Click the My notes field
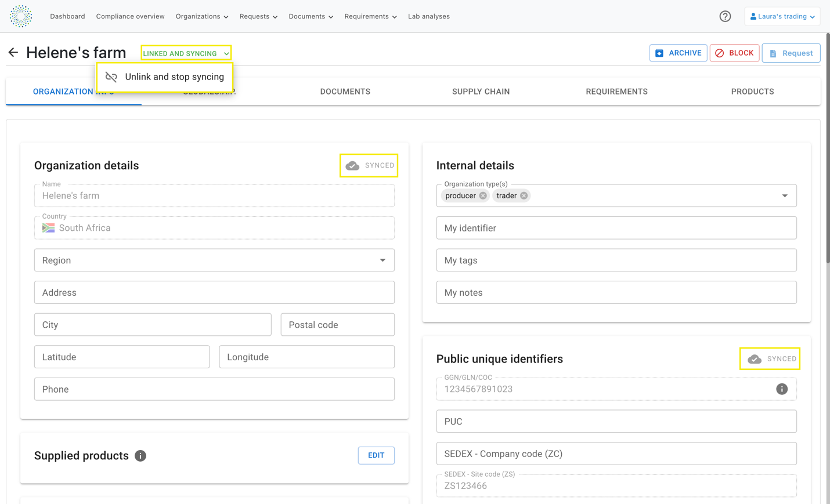Viewport: 830px width, 504px height. point(616,292)
